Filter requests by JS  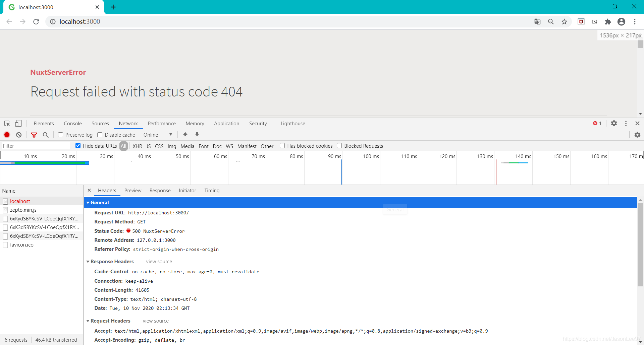(x=148, y=146)
